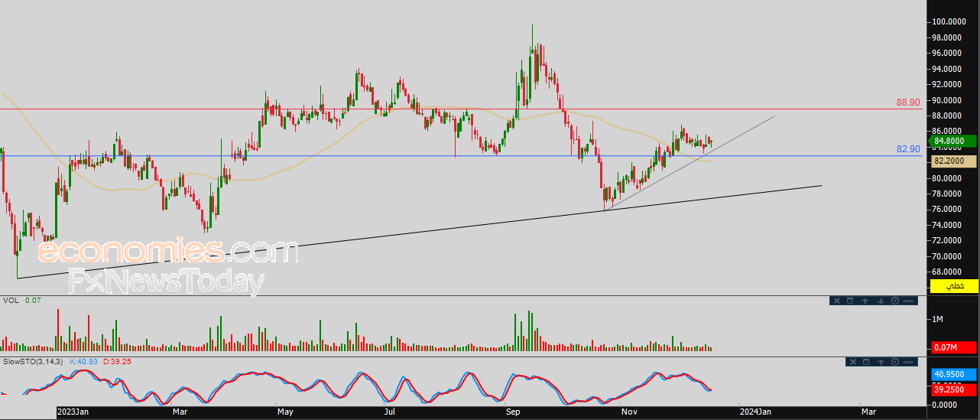Click the SlowSTO(3,14,3) indicator title

coord(33,361)
